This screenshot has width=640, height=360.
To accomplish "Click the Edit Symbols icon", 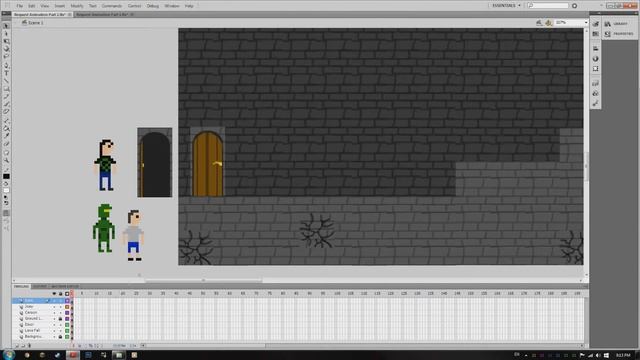I will click(549, 23).
